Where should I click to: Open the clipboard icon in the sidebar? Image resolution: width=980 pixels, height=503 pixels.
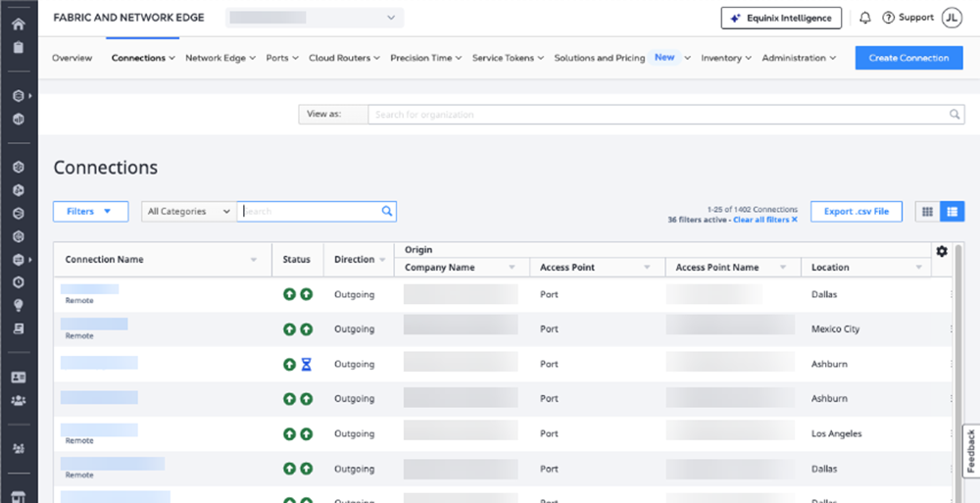18,47
